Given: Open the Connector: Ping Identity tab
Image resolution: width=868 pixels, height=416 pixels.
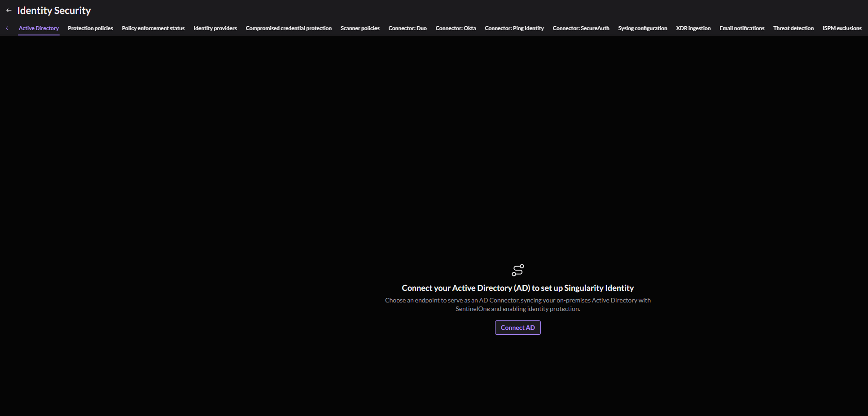Looking at the screenshot, I should [x=514, y=28].
